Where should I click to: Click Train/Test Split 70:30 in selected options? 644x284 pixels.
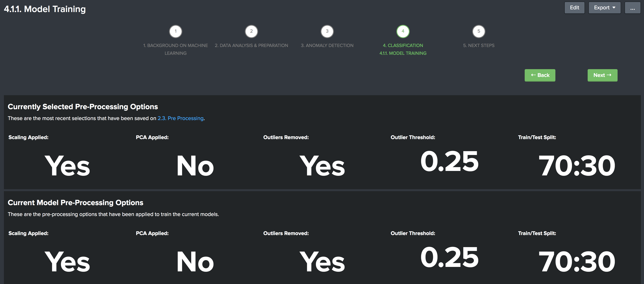coord(577,166)
